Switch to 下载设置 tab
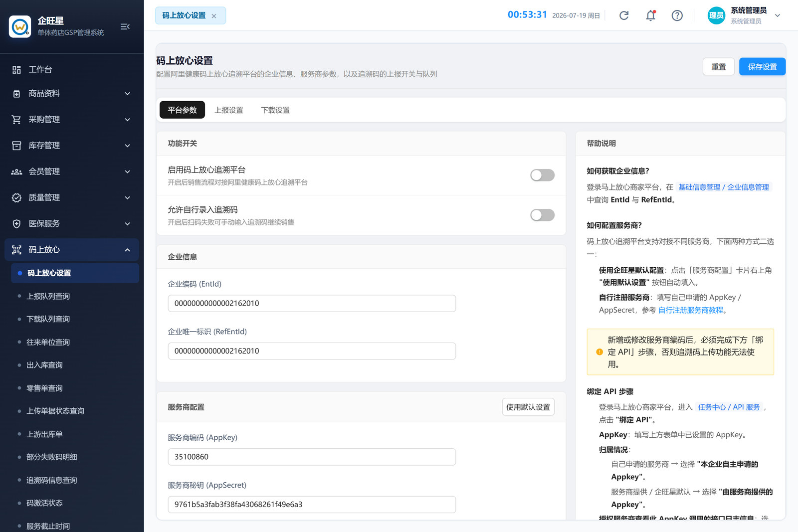Image resolution: width=798 pixels, height=532 pixels. (x=275, y=110)
